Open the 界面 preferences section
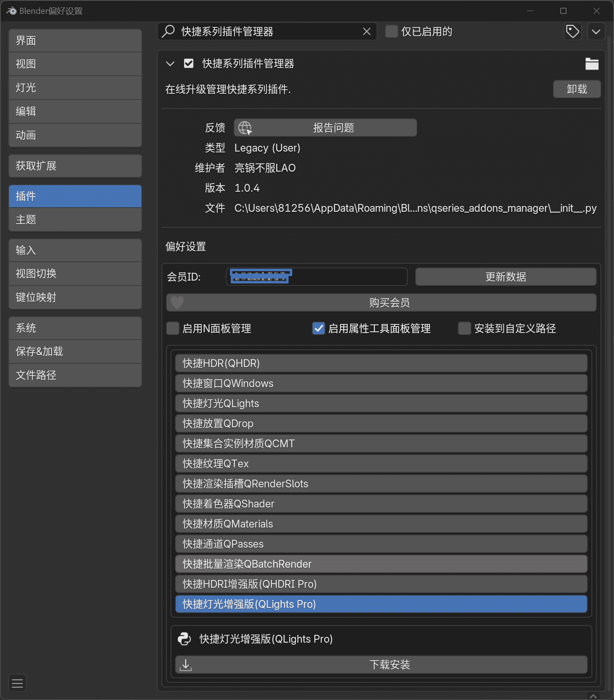Image resolution: width=614 pixels, height=700 pixels. [x=75, y=41]
